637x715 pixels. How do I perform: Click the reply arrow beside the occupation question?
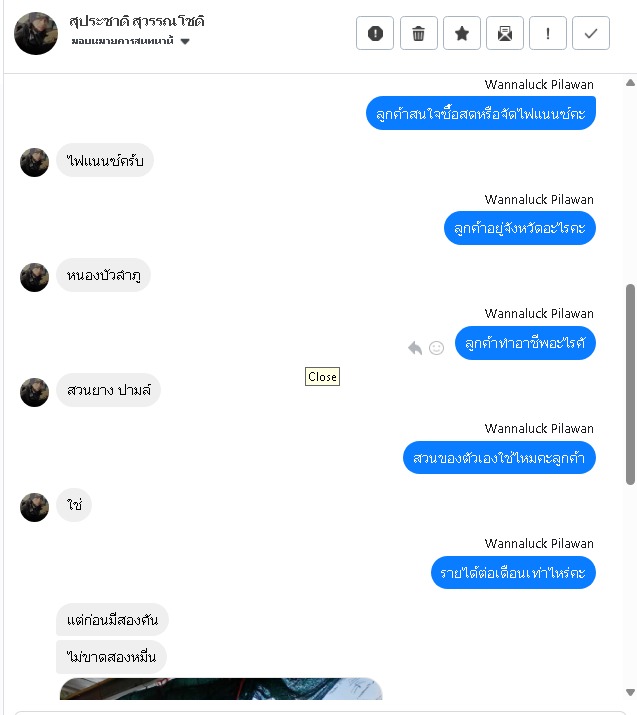[x=415, y=348]
